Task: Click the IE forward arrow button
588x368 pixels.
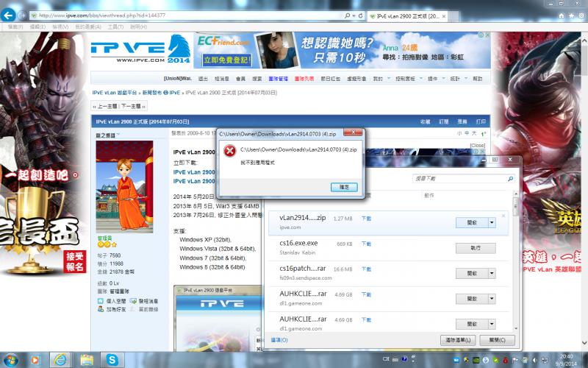Action: (22, 15)
